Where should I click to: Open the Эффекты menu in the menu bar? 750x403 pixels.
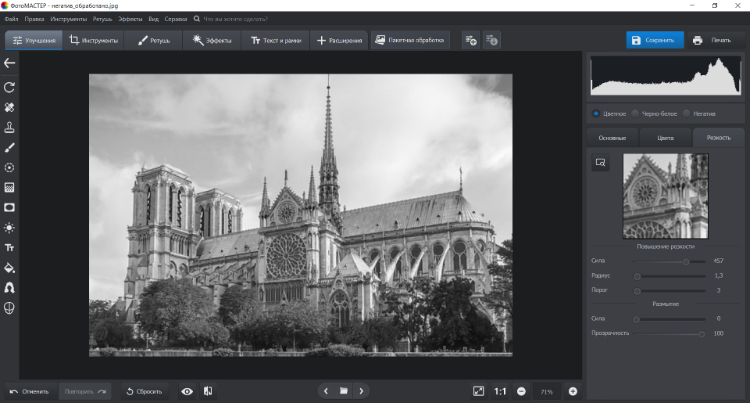[130, 19]
